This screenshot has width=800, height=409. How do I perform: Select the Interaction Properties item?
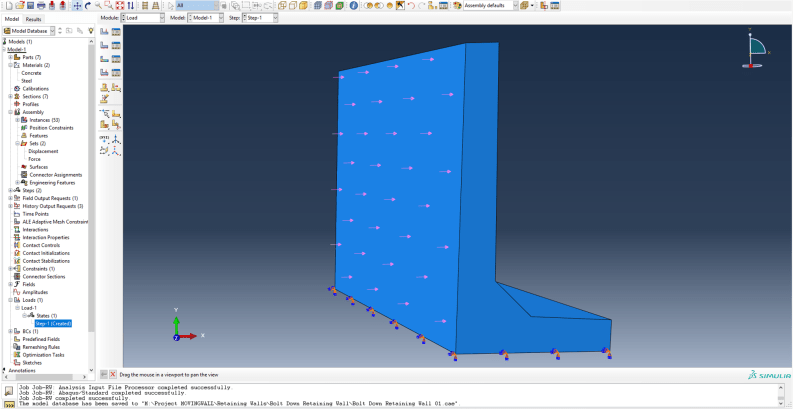click(45, 238)
